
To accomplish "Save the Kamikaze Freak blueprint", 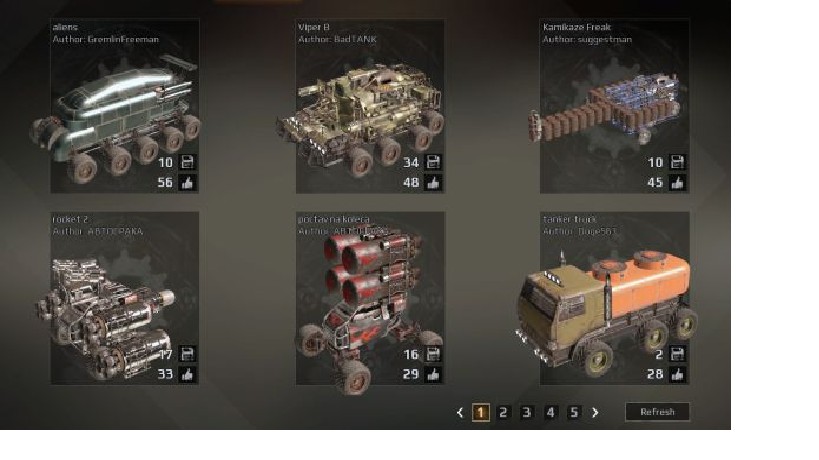I will pyautogui.click(x=677, y=162).
